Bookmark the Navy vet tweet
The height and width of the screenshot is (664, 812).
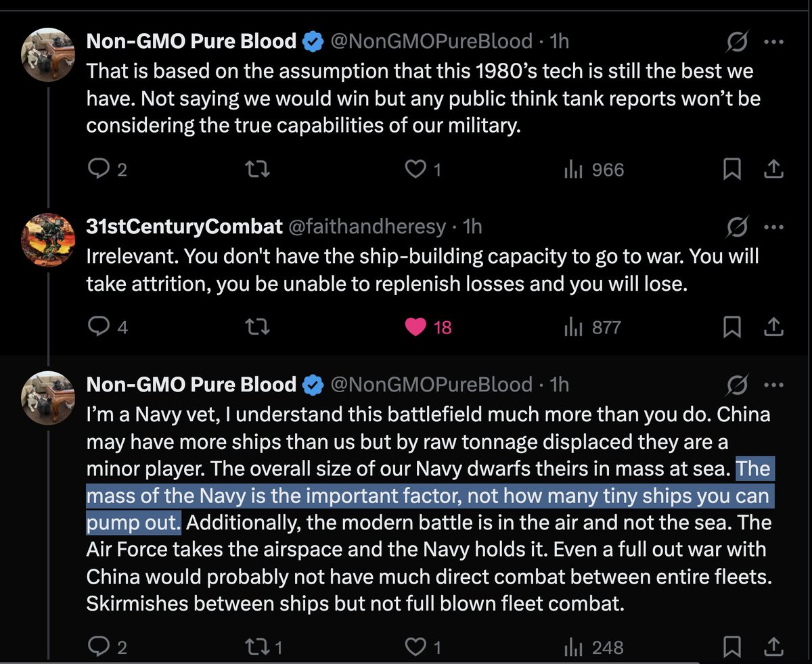[x=731, y=647]
